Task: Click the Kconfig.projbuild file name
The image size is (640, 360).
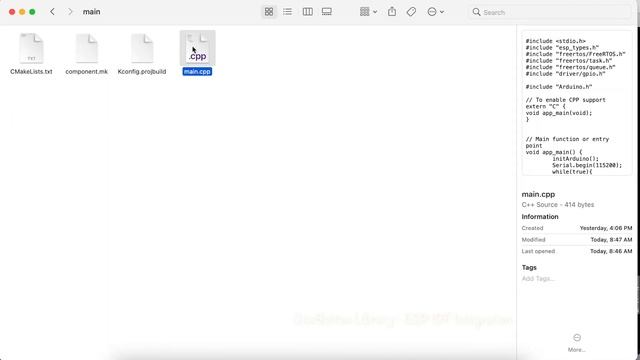Action: [142, 71]
